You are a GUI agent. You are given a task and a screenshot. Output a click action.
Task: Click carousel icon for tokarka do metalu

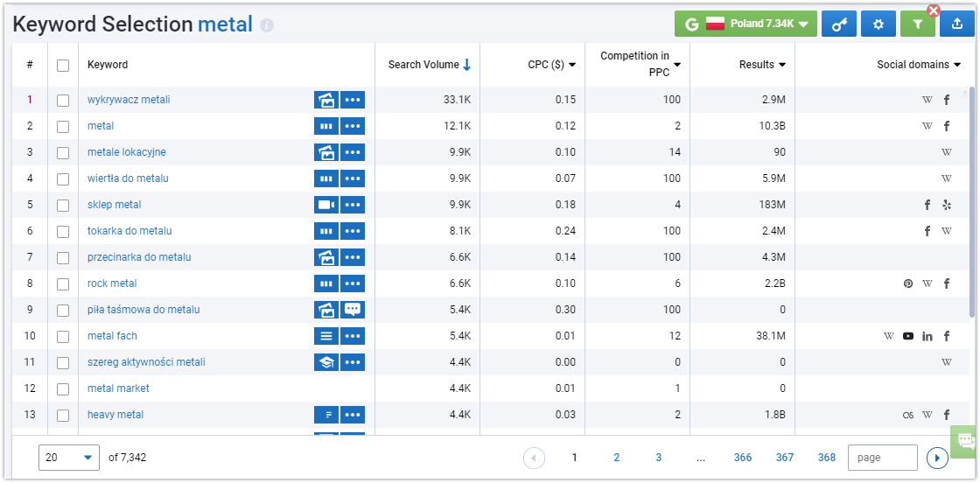coord(326,231)
